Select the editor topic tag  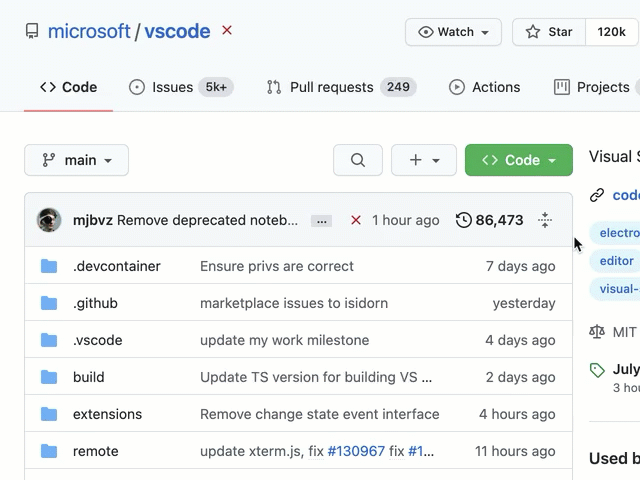click(616, 261)
